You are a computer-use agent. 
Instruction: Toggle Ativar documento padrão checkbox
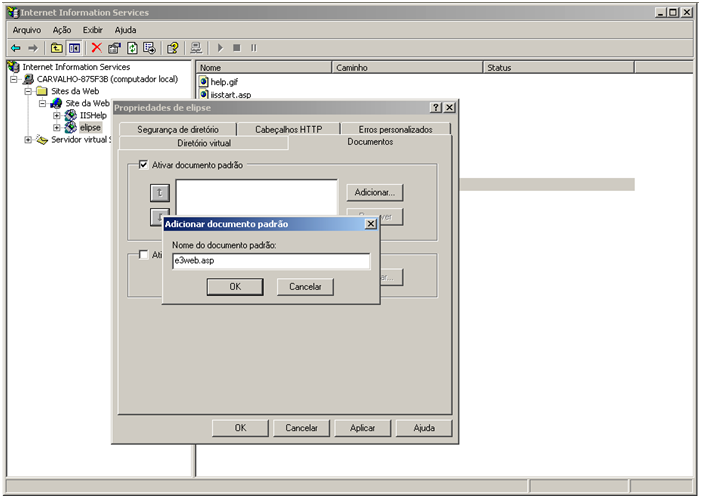[144, 165]
